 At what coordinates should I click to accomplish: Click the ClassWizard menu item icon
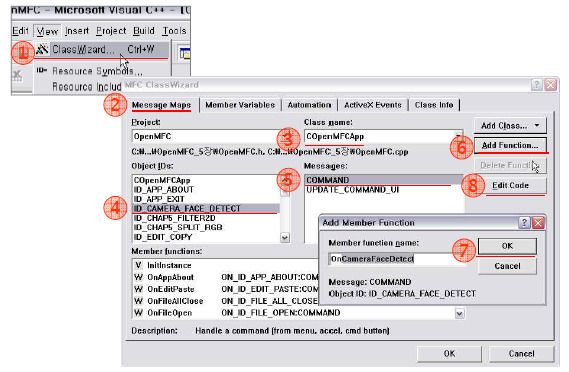pos(42,49)
